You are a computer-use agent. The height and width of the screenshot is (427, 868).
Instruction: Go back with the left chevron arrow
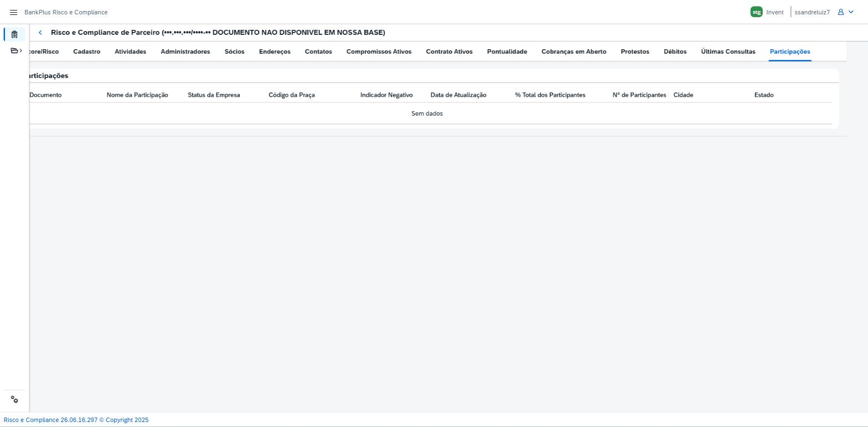coord(40,33)
